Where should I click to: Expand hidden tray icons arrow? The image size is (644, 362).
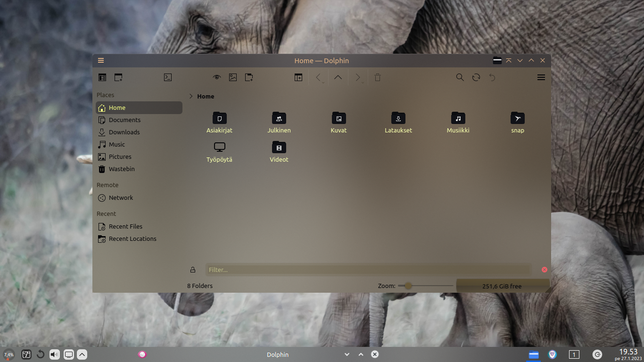pos(82,354)
